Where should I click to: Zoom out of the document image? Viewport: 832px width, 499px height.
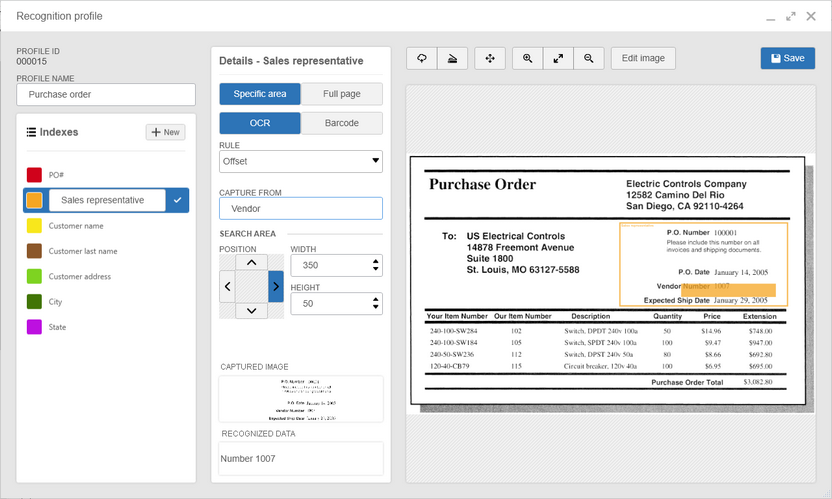[588, 58]
